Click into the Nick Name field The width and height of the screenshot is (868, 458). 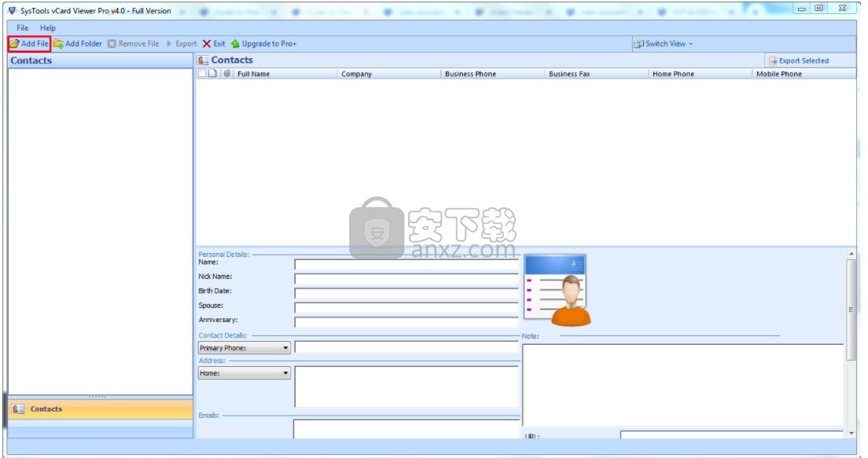point(406,279)
